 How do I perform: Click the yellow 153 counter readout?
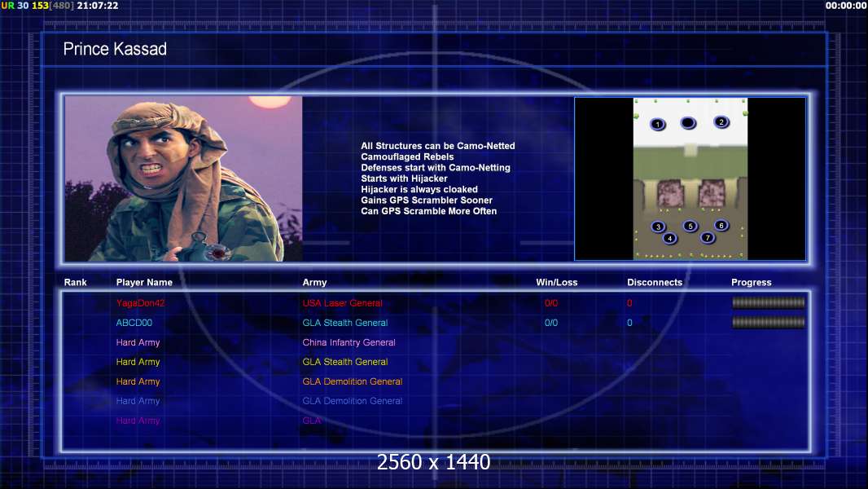click(40, 6)
